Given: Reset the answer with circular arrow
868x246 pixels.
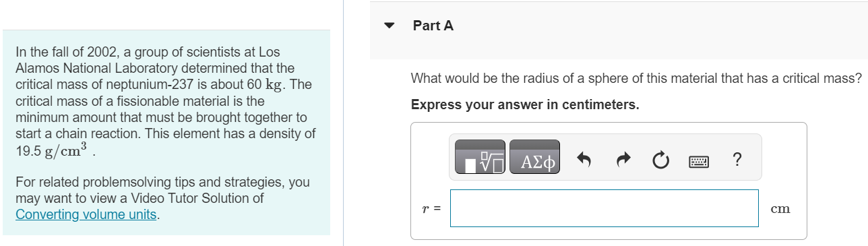Looking at the screenshot, I should [660, 160].
